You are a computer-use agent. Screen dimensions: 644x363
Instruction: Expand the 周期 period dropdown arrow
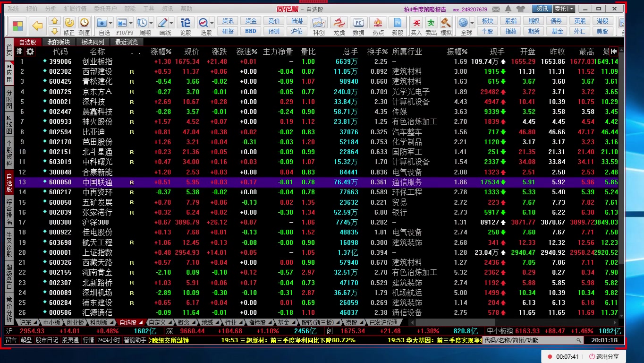tap(151, 23)
